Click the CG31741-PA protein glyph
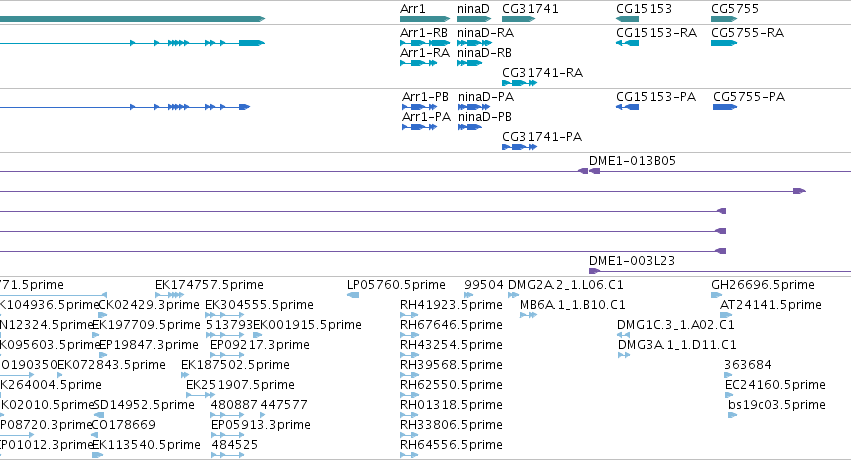Screen dimensions: 851x460 pyautogui.click(x=519, y=147)
